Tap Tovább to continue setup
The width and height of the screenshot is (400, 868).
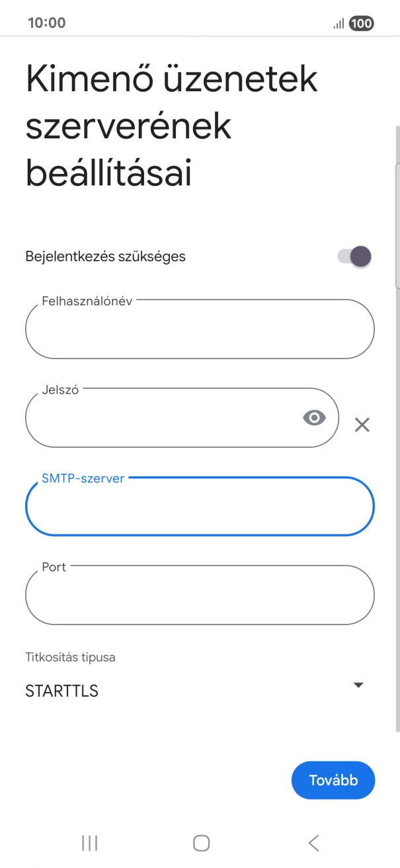coord(333,780)
